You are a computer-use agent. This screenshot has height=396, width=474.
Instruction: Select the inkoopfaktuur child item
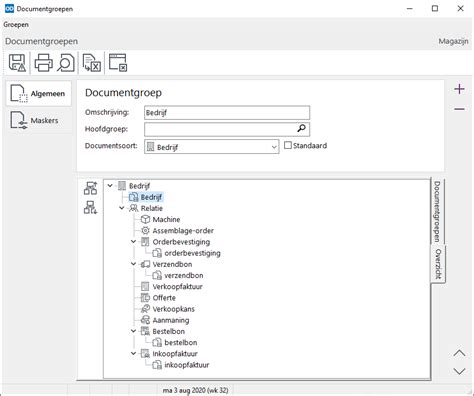pyautogui.click(x=187, y=365)
